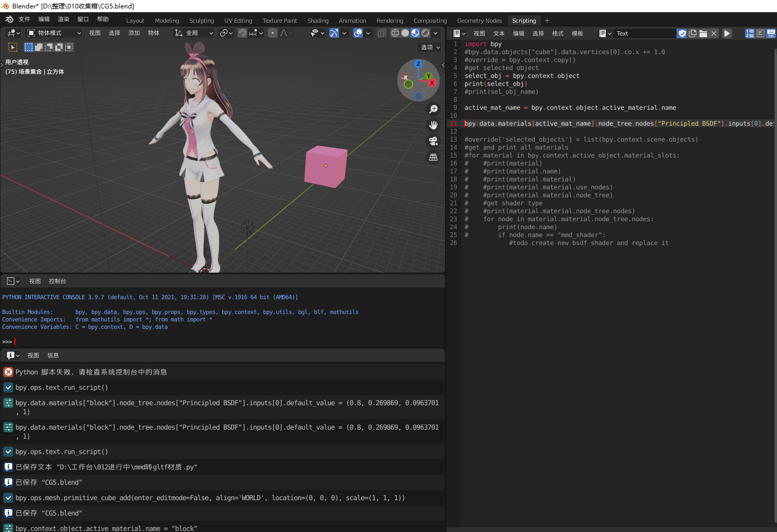Image resolution: width=777 pixels, height=532 pixels.
Task: Choose subtract-selection mode icon
Action: [x=49, y=47]
